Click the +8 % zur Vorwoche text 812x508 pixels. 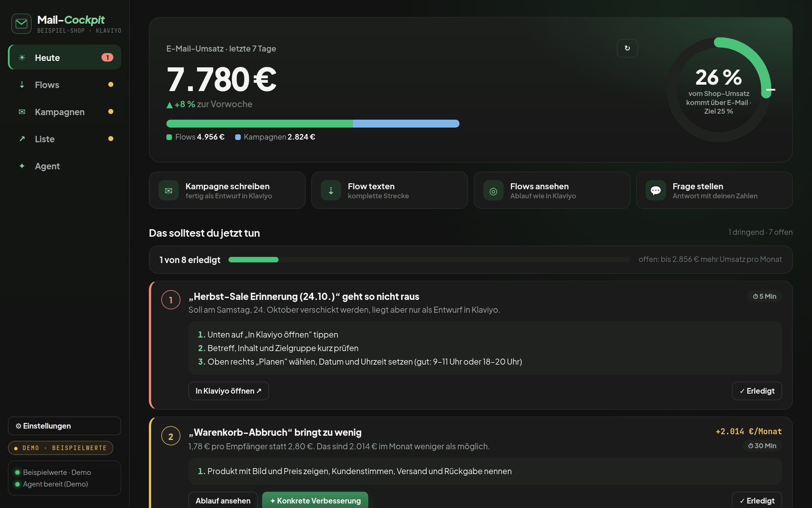click(209, 104)
